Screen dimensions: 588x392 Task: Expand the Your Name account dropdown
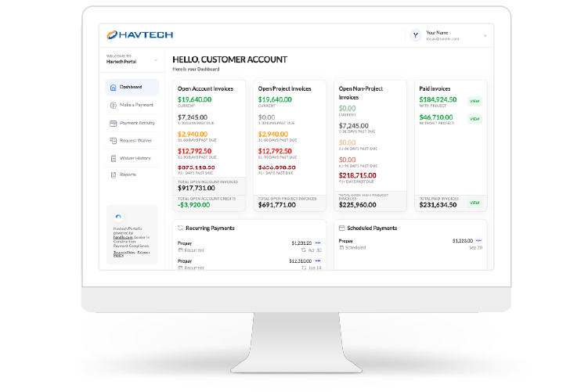click(485, 35)
